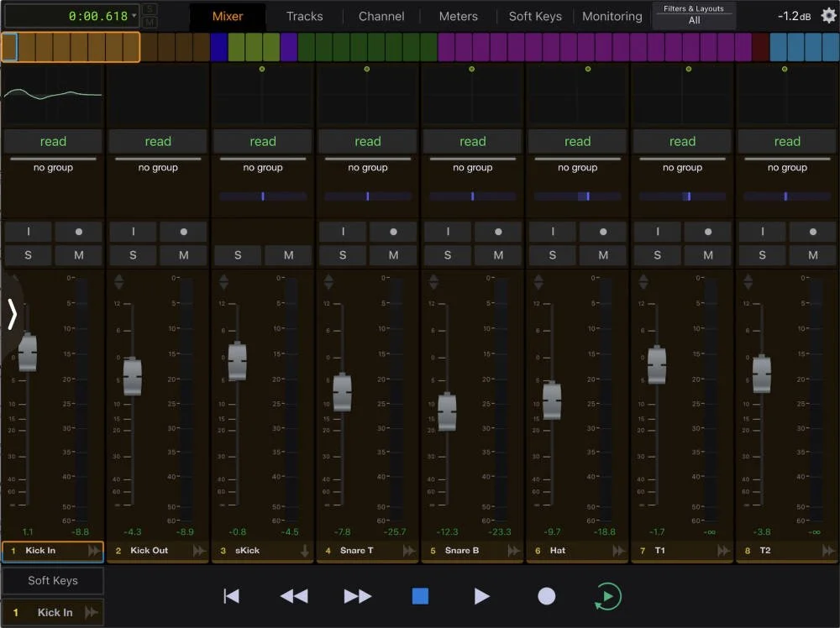The image size is (840, 628).
Task: Click the arrow icon beside the lower Kick In label
Action: pyautogui.click(x=91, y=612)
